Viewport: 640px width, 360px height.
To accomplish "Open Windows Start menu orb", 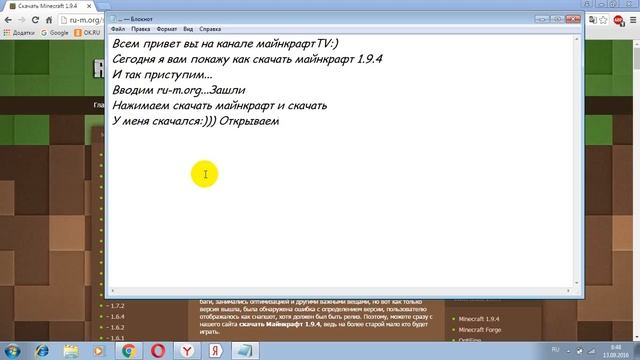I will [x=12, y=351].
